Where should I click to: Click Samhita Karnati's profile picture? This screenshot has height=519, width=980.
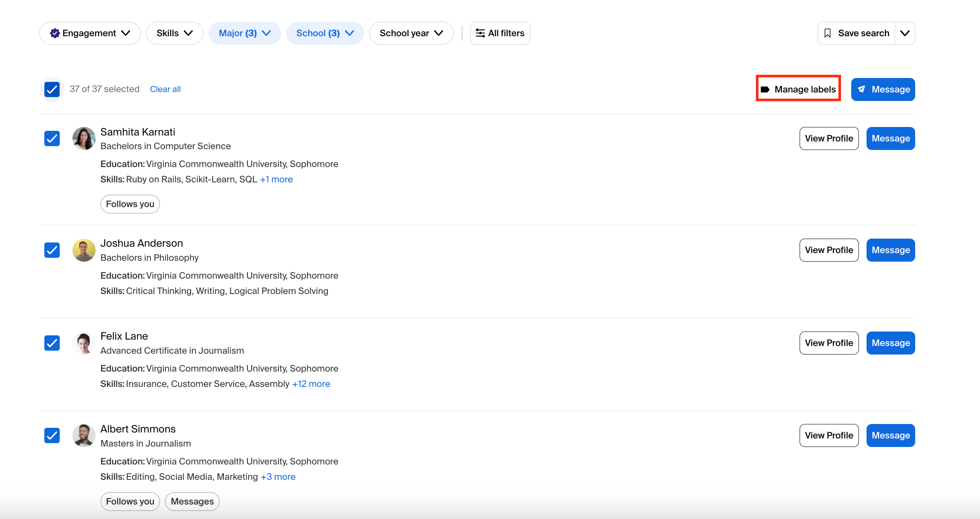pos(84,138)
